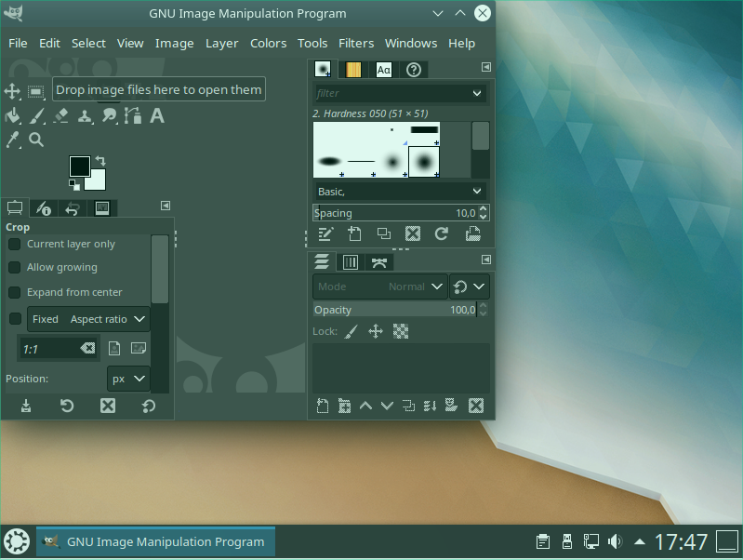Viewport: 743px width, 560px height.
Task: Reset colors to default black and white
Action: click(73, 184)
